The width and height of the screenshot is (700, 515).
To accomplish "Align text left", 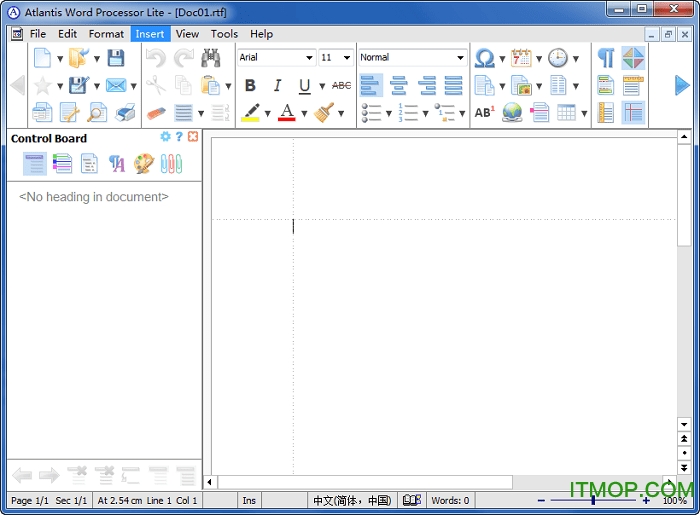I will pos(371,85).
